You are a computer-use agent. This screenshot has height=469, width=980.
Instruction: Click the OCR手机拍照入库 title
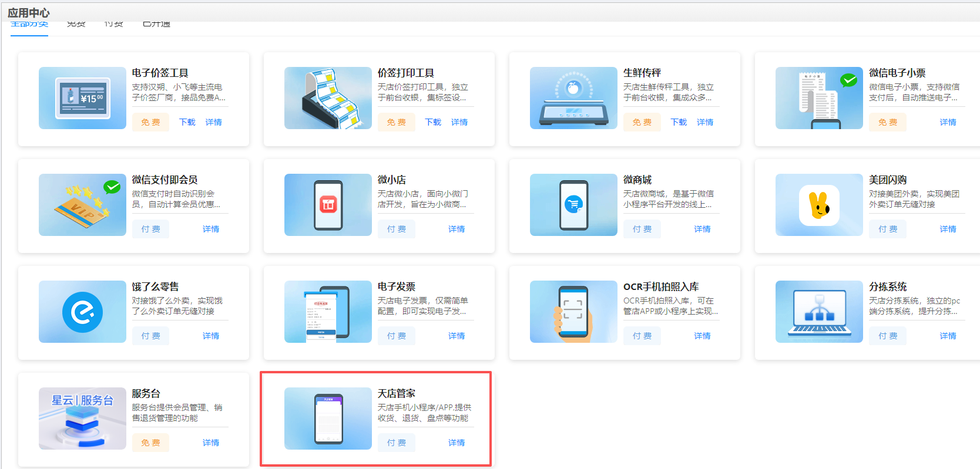(x=661, y=286)
